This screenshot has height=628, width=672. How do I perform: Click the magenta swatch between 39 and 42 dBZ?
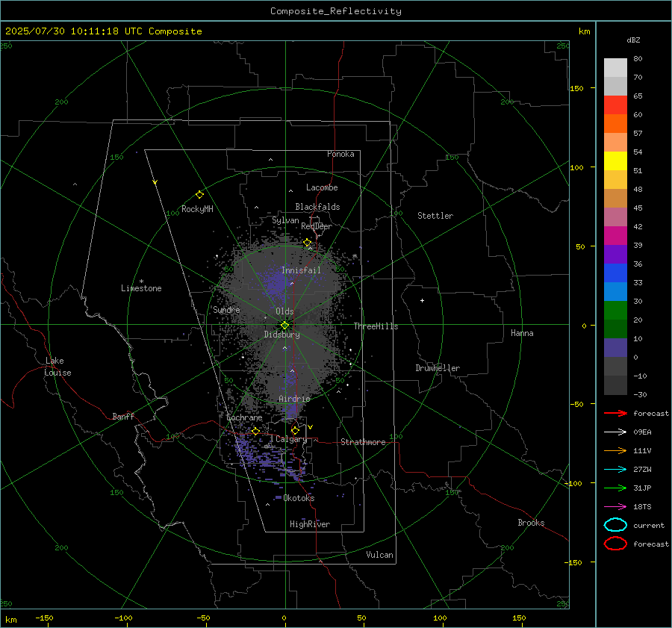point(615,236)
